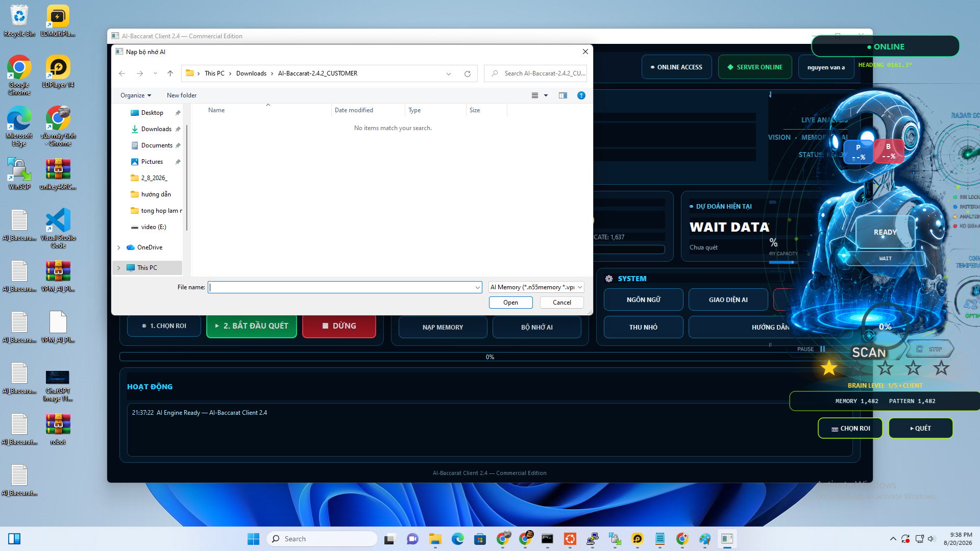Viewport: 980px width, 551px height.
Task: Click New folder
Action: 182,95
